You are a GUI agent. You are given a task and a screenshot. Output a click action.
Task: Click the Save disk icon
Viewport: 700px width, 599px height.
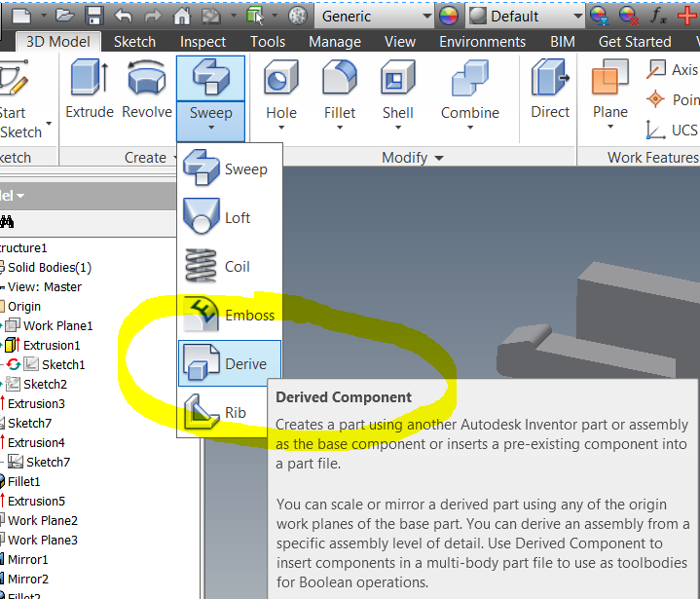(x=94, y=17)
